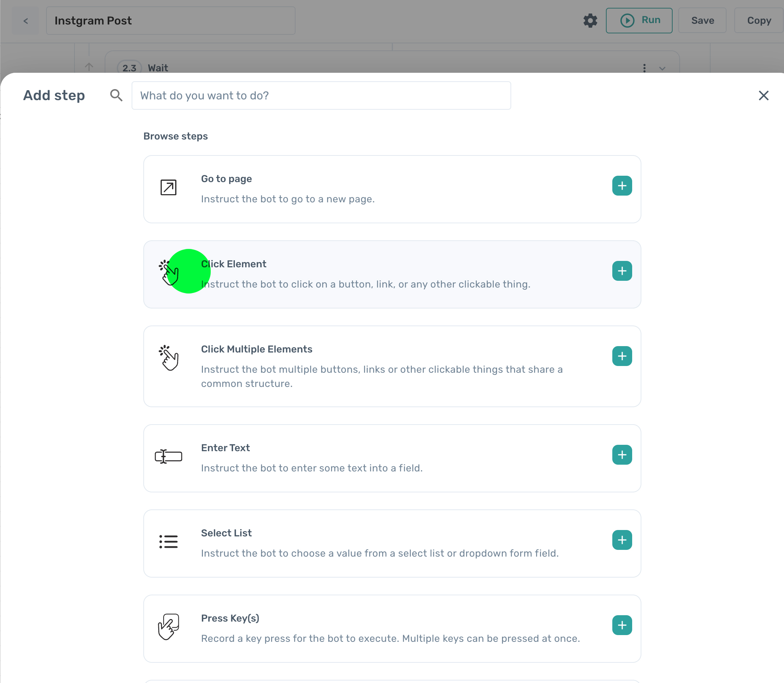Click the settings gear icon
The width and height of the screenshot is (784, 683).
tap(589, 20)
